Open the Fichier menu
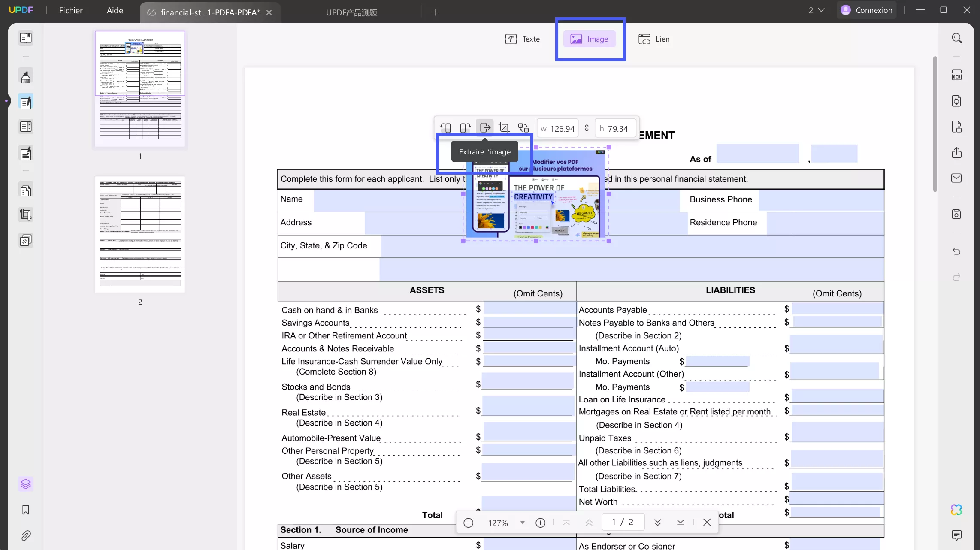This screenshot has width=980, height=550. [x=71, y=10]
